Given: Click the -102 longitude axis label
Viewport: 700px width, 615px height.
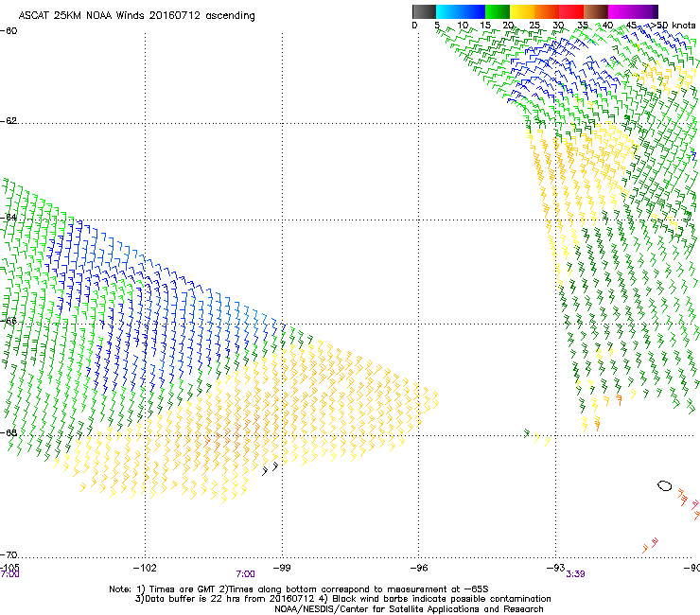Looking at the screenshot, I should click(145, 568).
